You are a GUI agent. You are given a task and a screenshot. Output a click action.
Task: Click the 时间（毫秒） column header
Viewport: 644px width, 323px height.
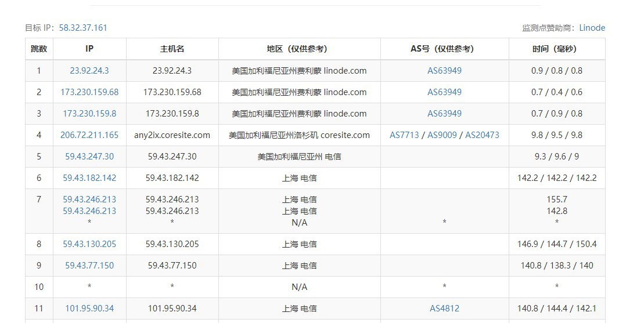(556, 49)
